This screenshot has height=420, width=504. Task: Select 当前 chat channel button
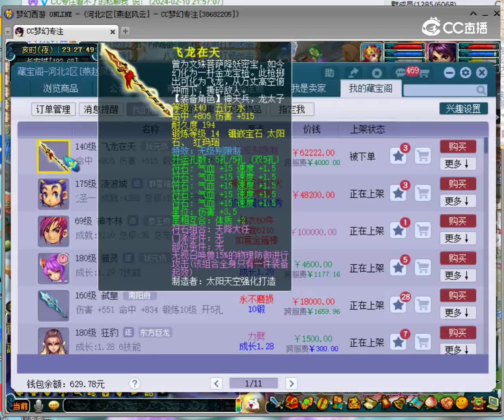[20, 406]
